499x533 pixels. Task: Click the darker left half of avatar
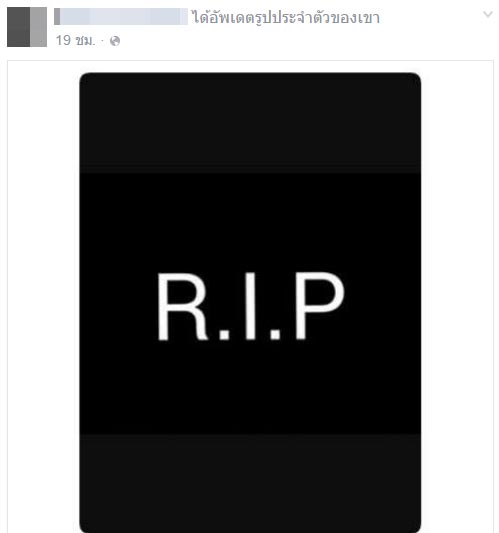click(18, 27)
